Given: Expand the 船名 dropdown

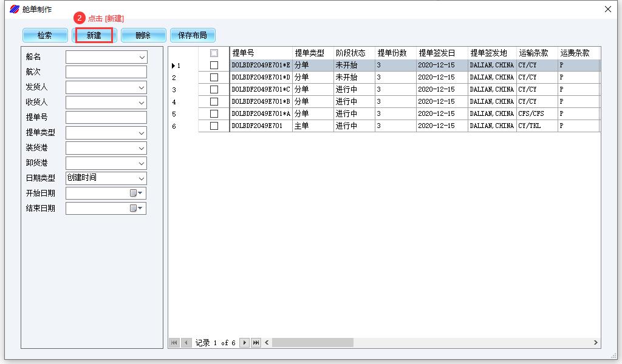Looking at the screenshot, I should coord(142,57).
